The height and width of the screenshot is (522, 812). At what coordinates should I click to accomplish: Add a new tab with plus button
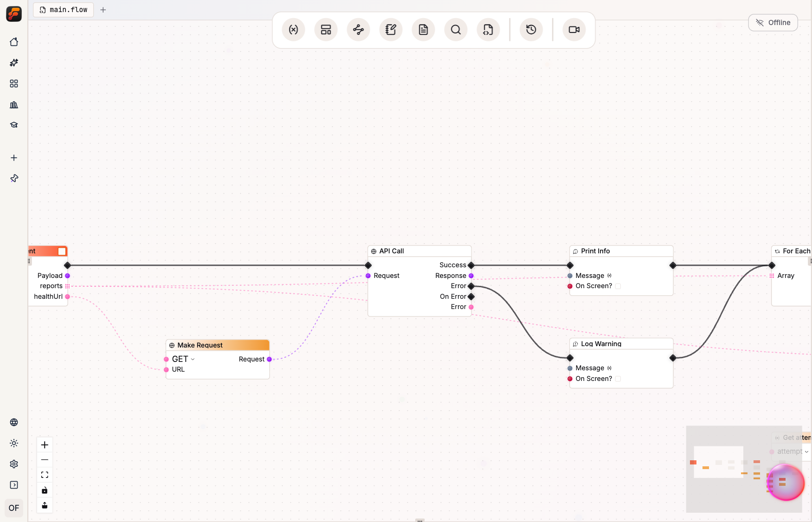[x=103, y=10]
